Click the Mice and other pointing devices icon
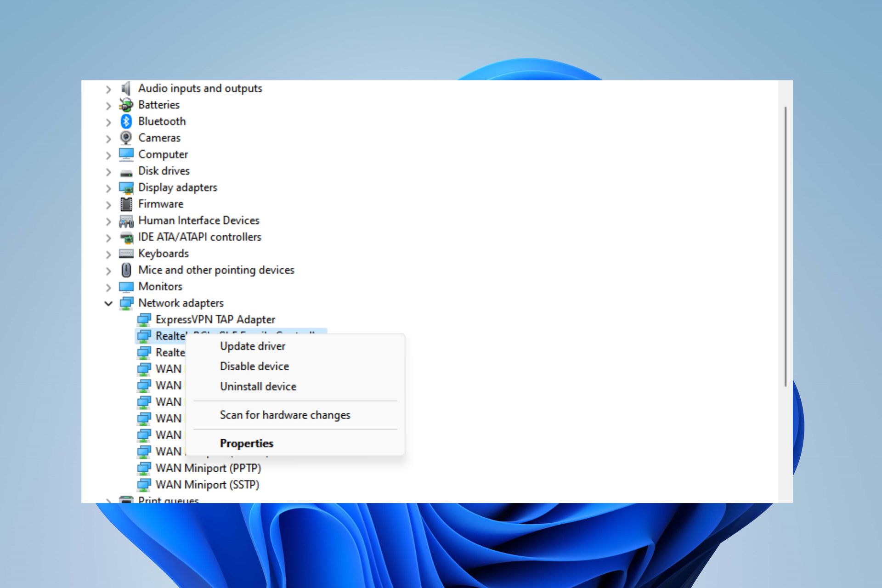882x588 pixels. pyautogui.click(x=126, y=270)
